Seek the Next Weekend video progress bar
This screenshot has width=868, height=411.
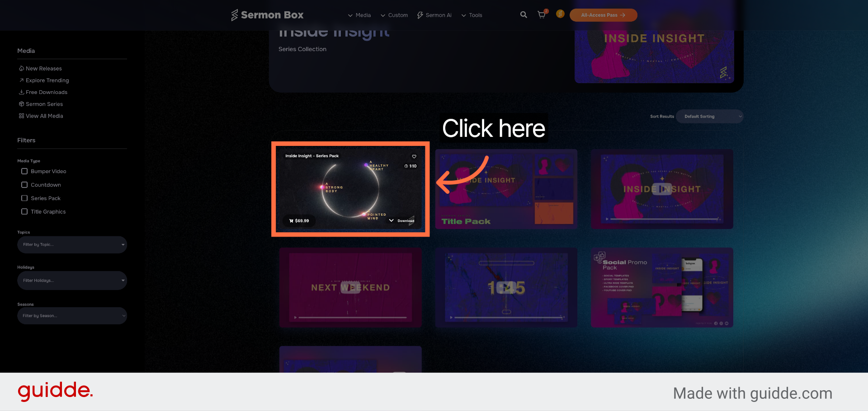[x=353, y=318]
